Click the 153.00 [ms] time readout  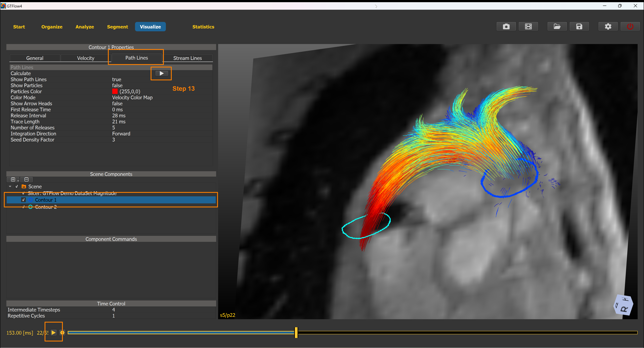tap(20, 333)
